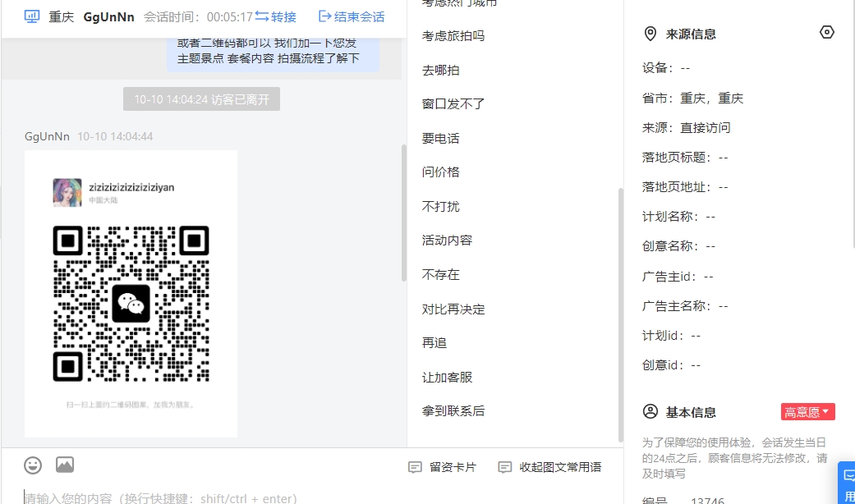Select quick reply 考虑旅拍吗
This screenshot has width=855, height=504.
tap(453, 36)
